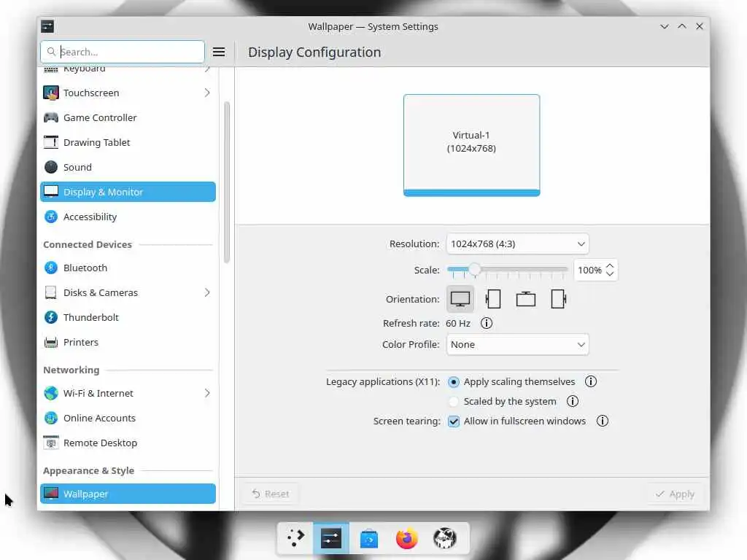Decrease scale percentage with down arrow

(x=610, y=274)
